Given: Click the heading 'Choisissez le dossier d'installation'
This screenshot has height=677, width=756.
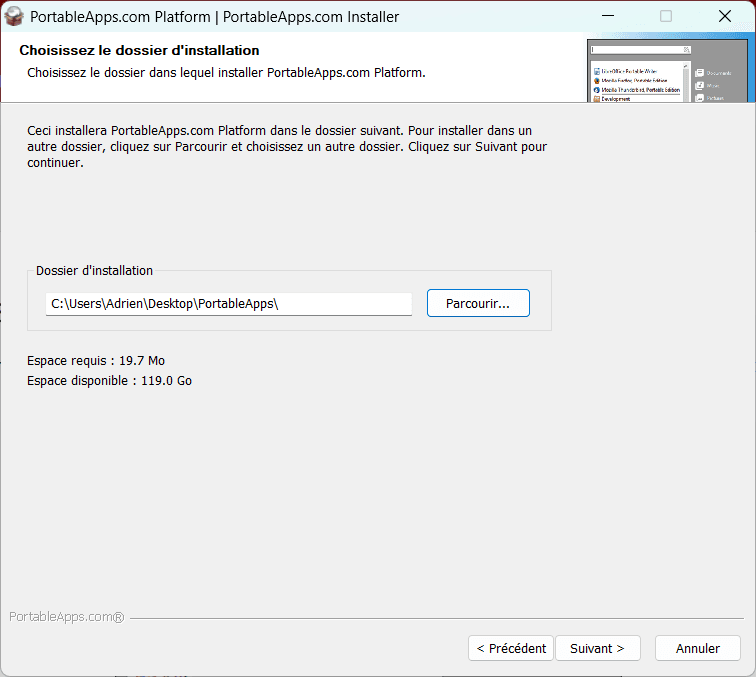Looking at the screenshot, I should (139, 50).
